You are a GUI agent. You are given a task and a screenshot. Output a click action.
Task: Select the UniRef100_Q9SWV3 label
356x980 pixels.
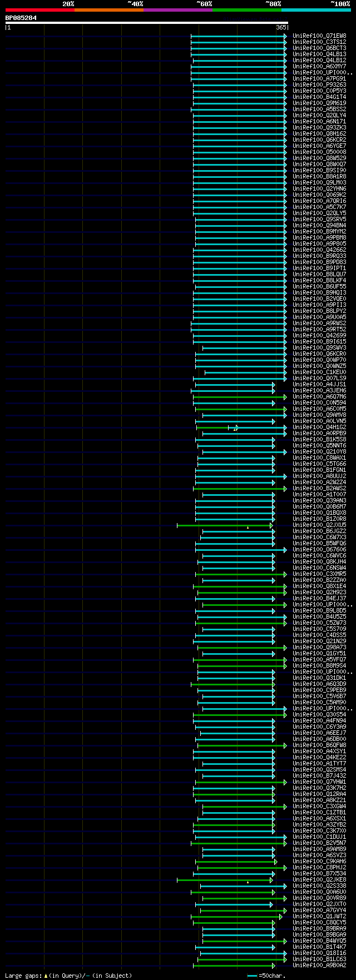coord(319,347)
